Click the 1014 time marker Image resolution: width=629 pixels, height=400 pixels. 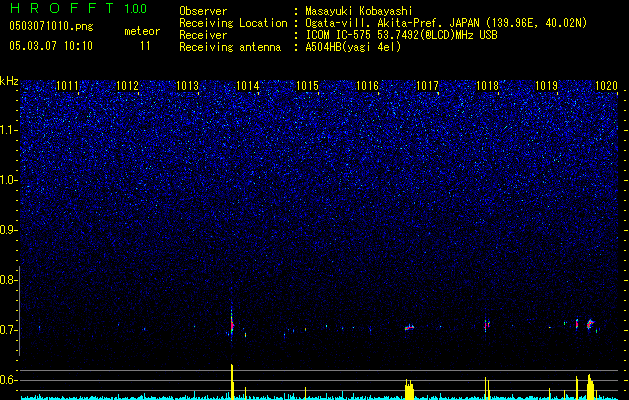coord(248,86)
